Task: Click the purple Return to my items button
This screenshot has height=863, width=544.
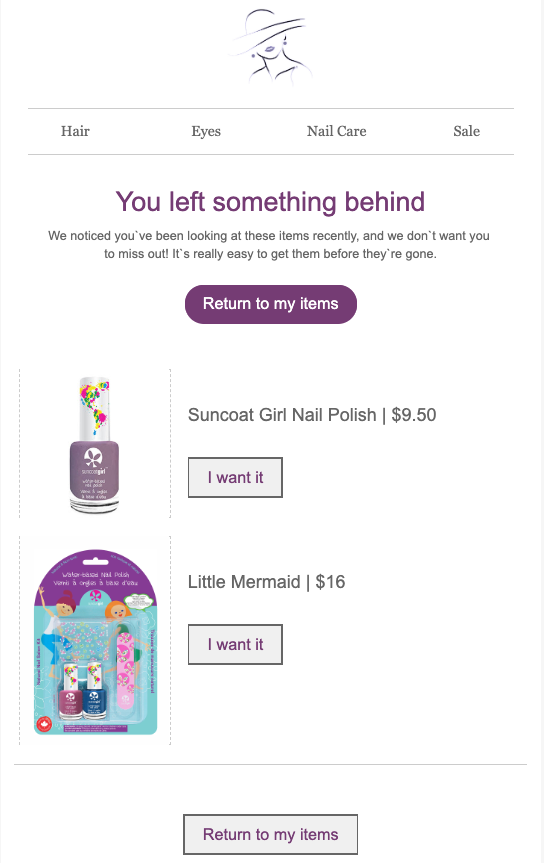Action: (271, 304)
